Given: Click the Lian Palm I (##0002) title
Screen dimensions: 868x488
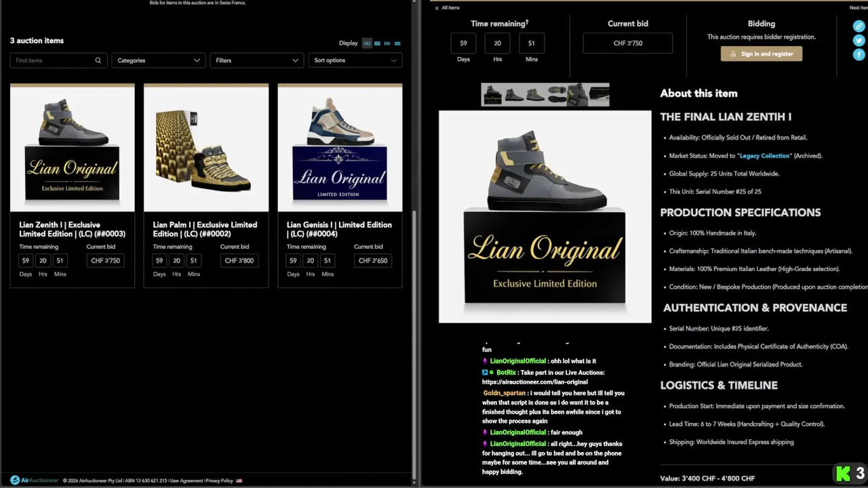Looking at the screenshot, I should (x=205, y=229).
